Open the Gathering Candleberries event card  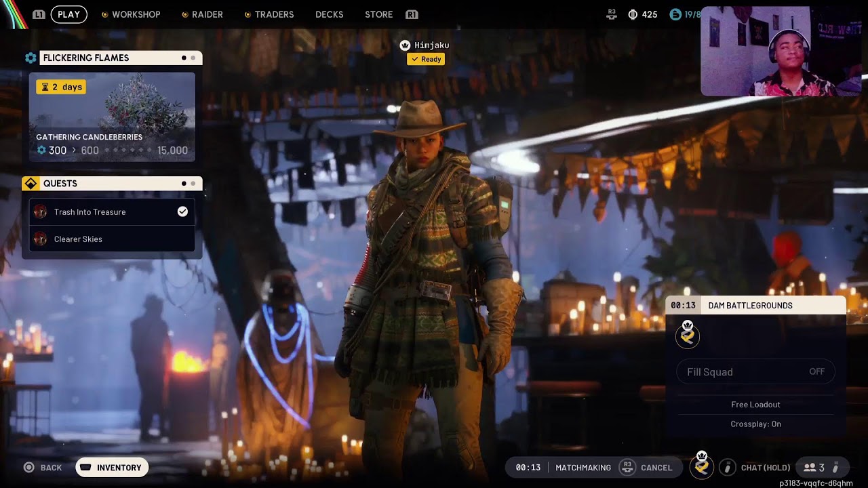click(112, 117)
